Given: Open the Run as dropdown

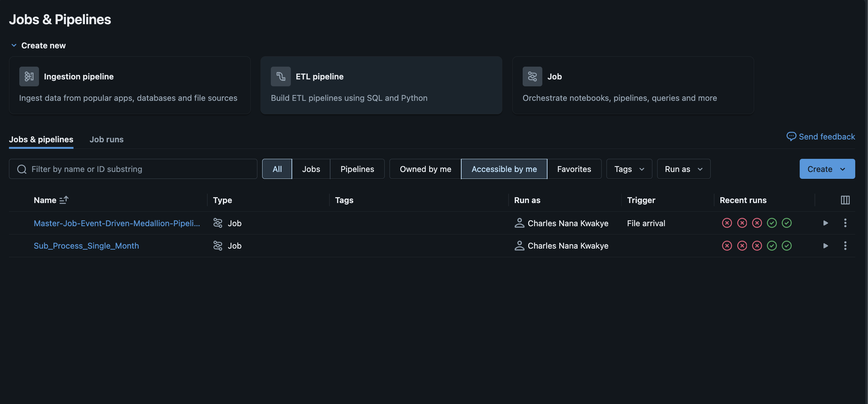Looking at the screenshot, I should 683,169.
